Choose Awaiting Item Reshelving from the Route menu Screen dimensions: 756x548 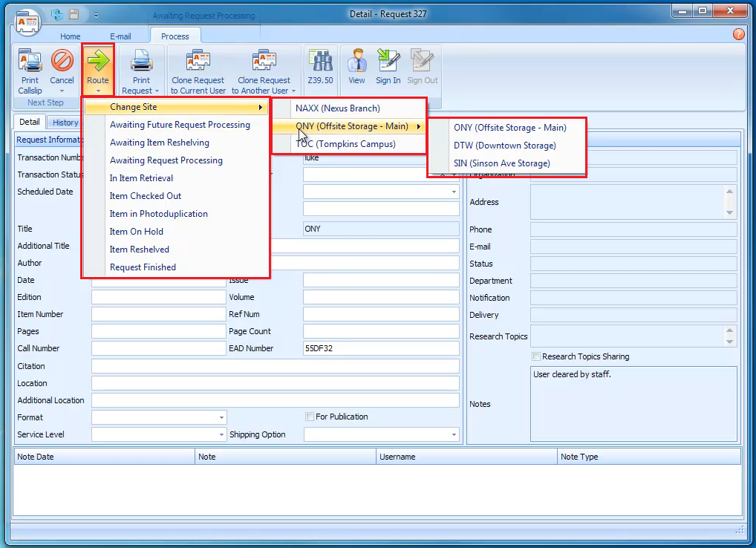click(160, 143)
